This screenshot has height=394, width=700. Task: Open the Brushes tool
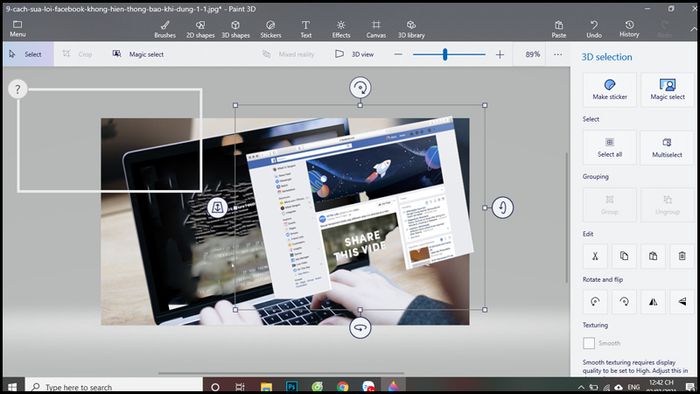pos(165,29)
